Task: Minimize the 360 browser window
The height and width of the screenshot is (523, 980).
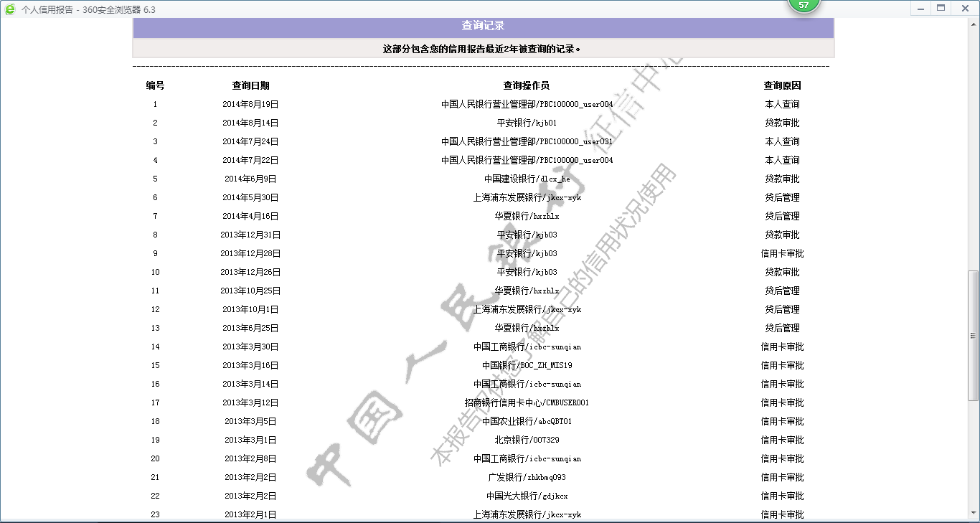Action: (x=920, y=9)
